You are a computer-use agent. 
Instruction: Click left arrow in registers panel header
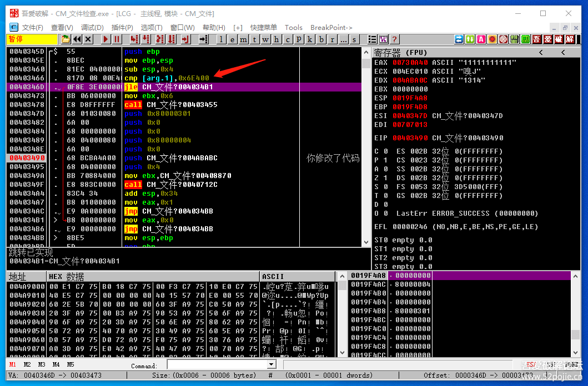pos(541,53)
